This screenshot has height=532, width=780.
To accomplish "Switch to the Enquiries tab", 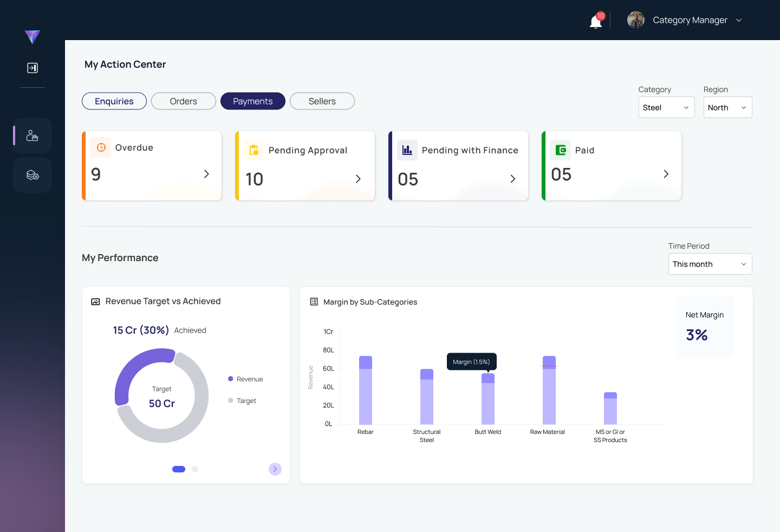I will click(114, 101).
